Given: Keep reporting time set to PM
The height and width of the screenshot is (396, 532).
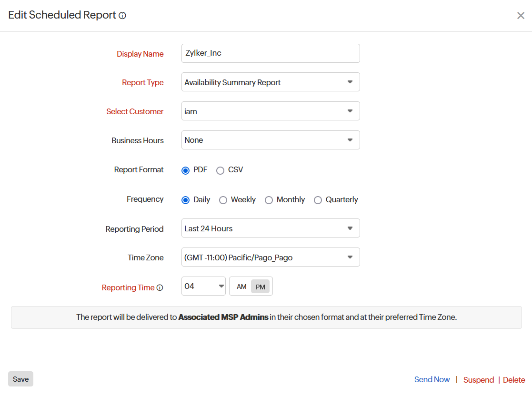Looking at the screenshot, I should click(260, 286).
